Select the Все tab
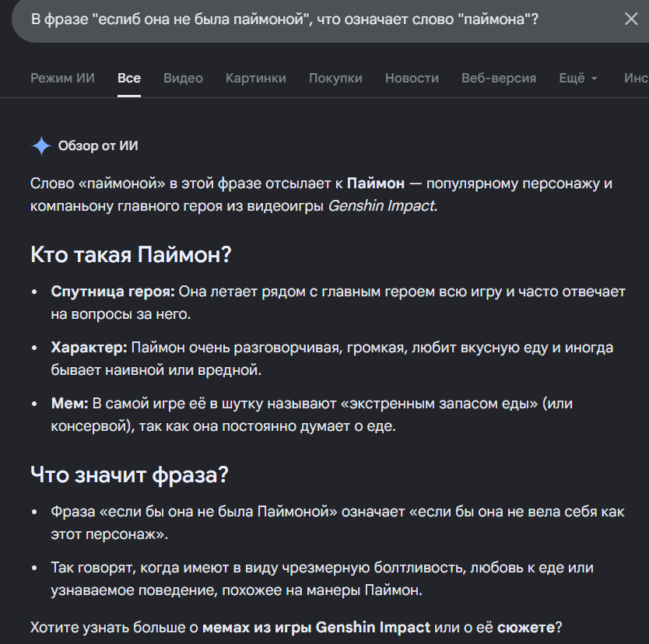 click(x=129, y=78)
